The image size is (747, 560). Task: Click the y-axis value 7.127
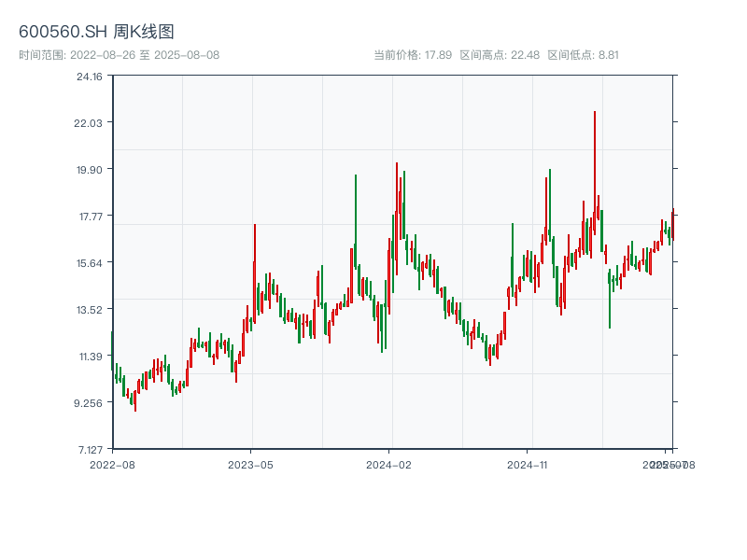coord(91,451)
